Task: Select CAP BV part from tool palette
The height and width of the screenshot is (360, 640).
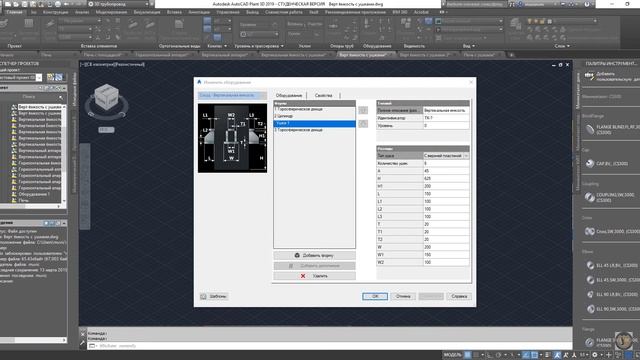Action: click(608, 164)
